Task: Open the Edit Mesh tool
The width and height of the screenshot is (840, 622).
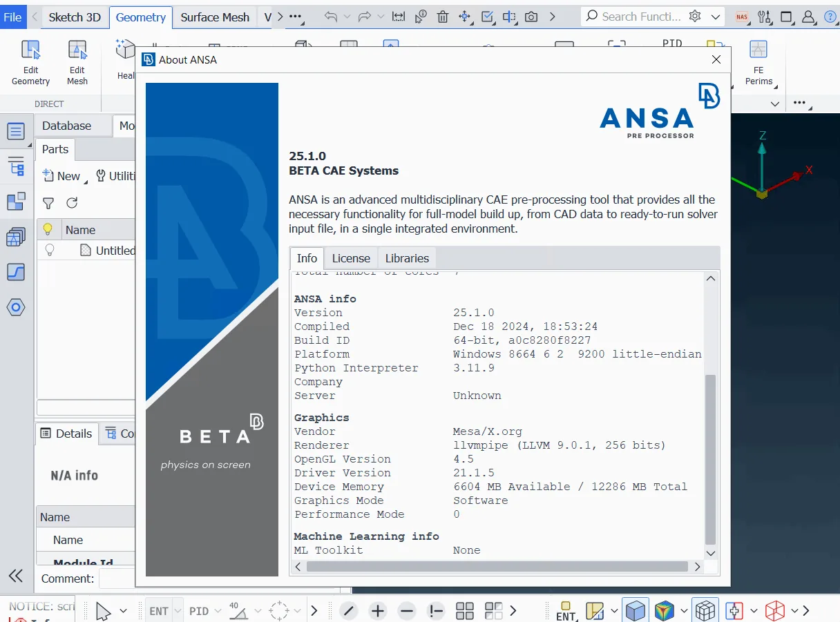Action: [x=77, y=63]
